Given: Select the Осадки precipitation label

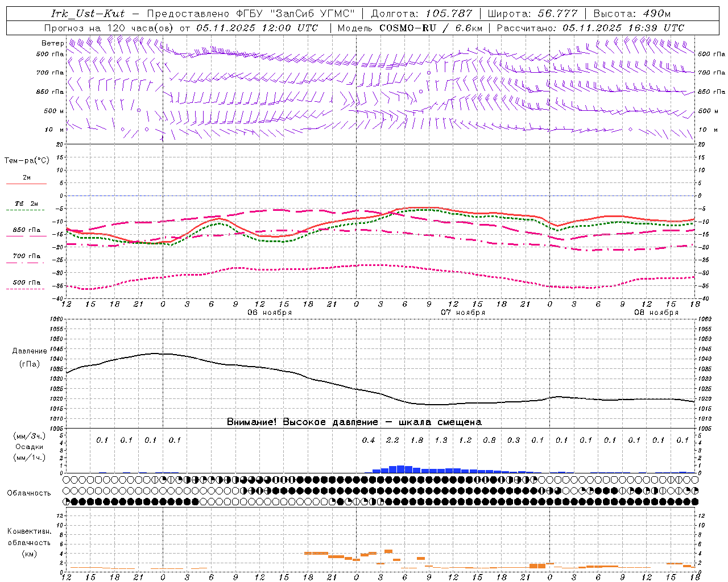Looking at the screenshot, I should pyautogui.click(x=30, y=447).
